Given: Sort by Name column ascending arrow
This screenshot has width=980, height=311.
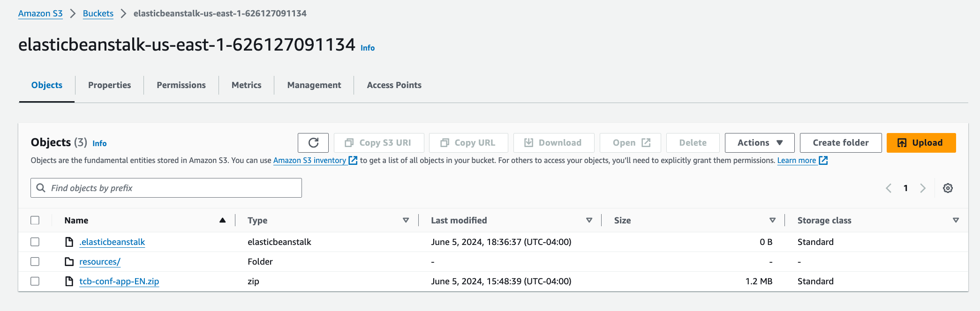Looking at the screenshot, I should click(223, 220).
